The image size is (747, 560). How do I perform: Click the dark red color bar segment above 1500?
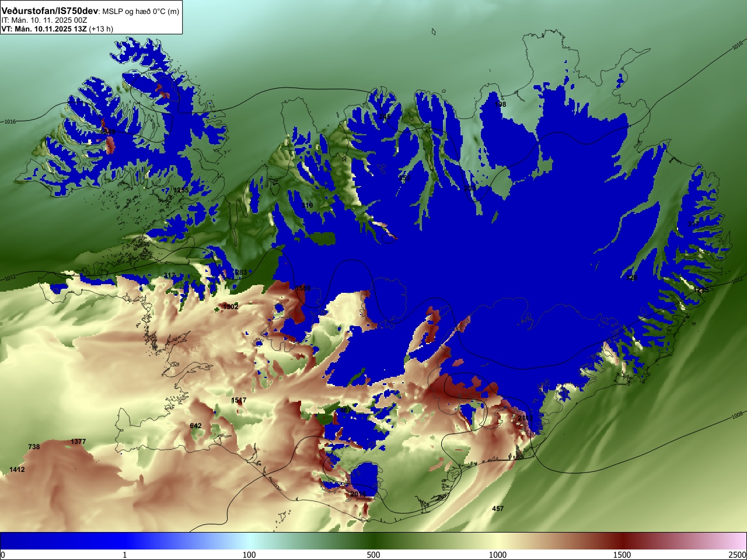coord(622,541)
